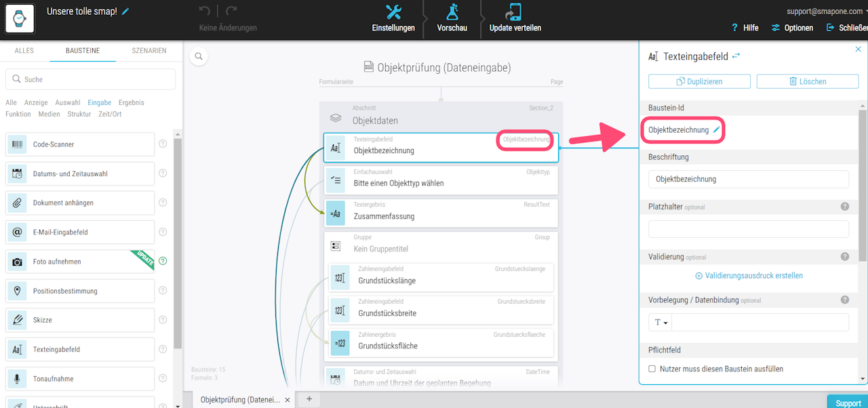Close the Objektprüfung page tab
This screenshot has width=868, height=408.
coord(288,400)
